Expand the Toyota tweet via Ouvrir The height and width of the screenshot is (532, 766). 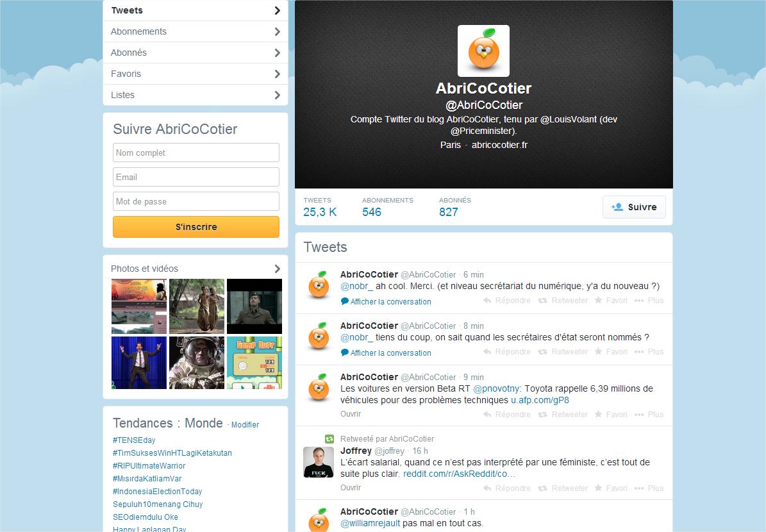[351, 414]
